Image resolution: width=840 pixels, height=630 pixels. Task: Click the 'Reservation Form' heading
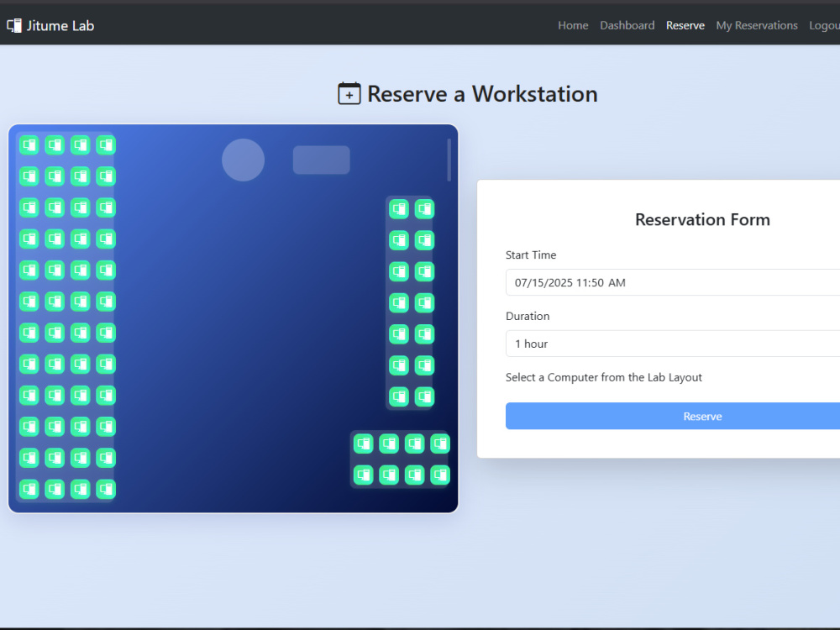702,219
